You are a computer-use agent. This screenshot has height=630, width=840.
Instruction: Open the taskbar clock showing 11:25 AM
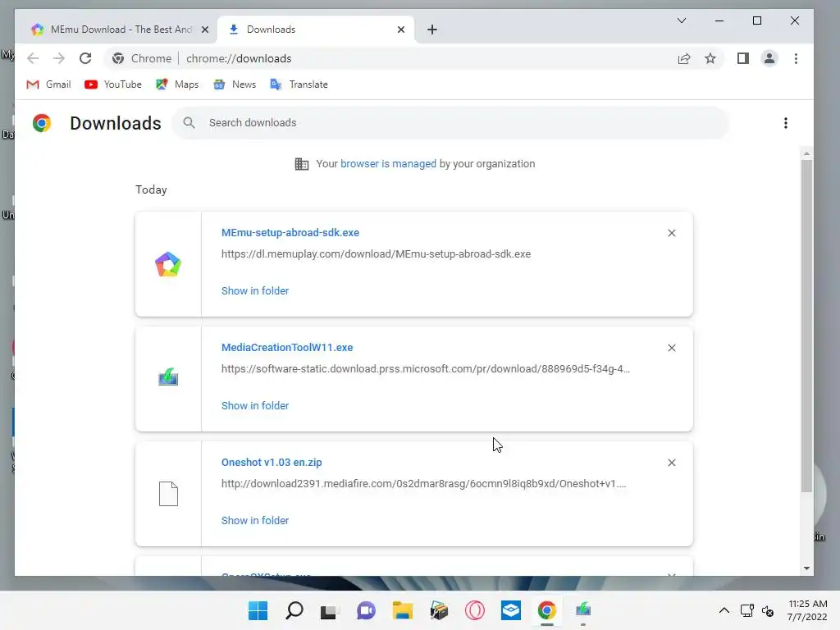tap(807, 610)
